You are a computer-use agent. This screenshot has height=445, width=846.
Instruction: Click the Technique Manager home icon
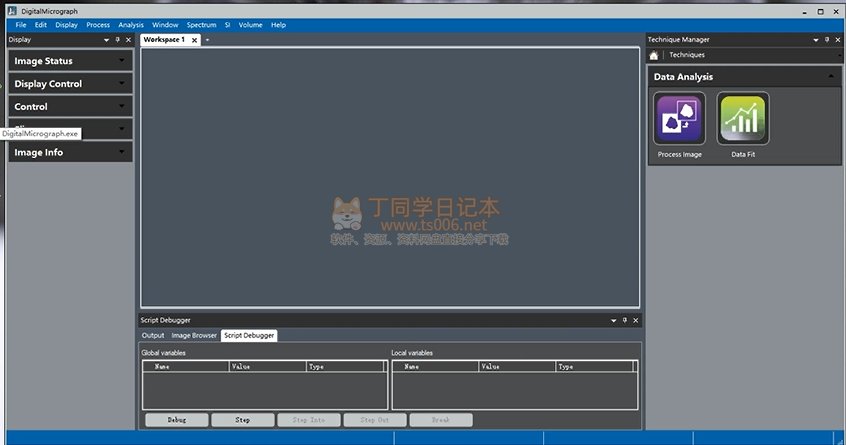click(x=653, y=55)
